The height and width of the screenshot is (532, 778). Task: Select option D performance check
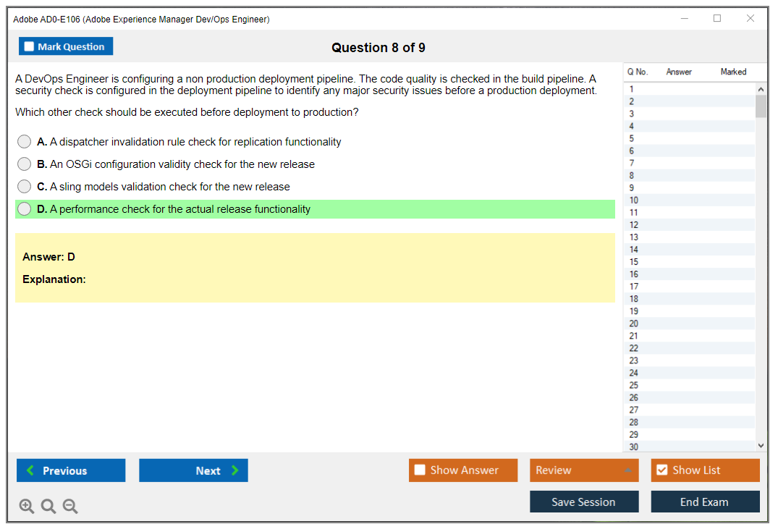(x=25, y=209)
